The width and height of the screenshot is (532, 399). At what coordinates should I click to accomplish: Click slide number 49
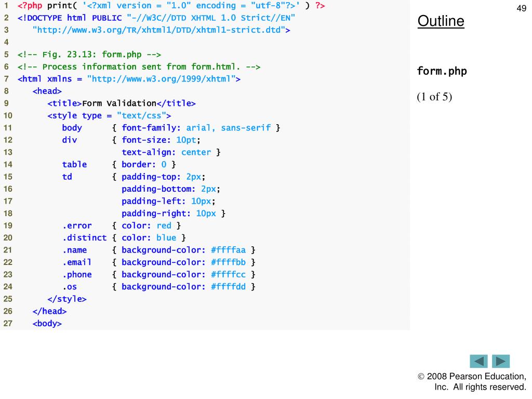pos(521,8)
